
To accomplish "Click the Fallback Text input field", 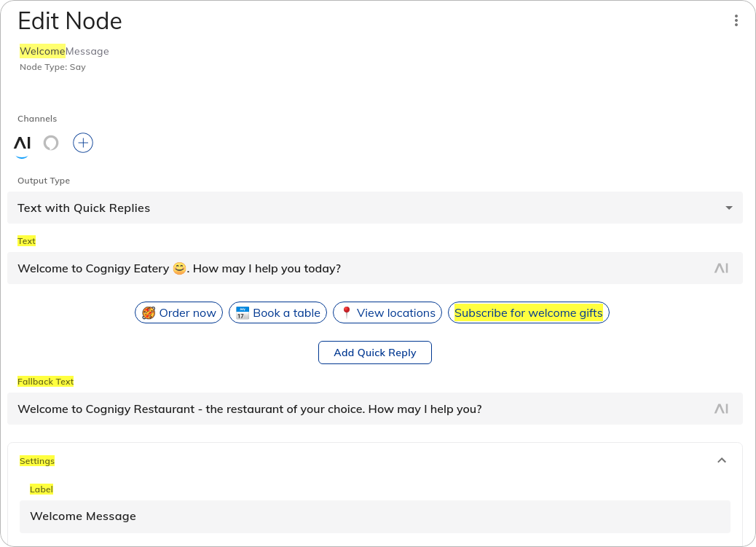I will (357, 409).
